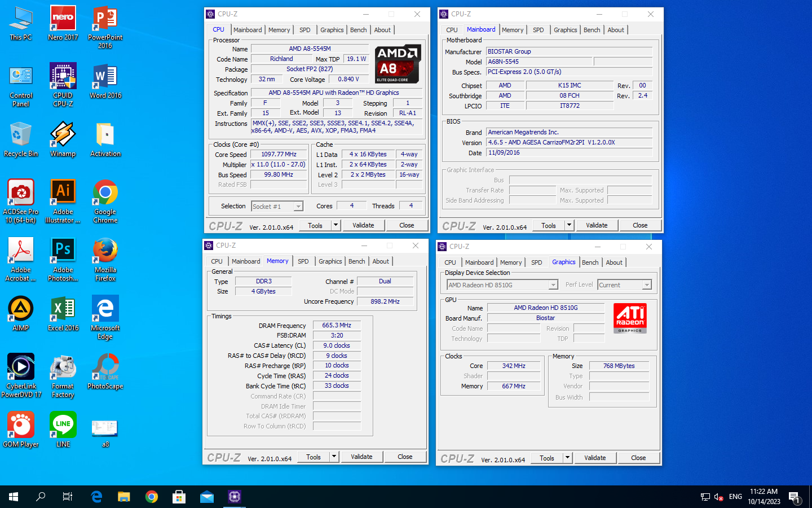Select the Activation folder on the desktop
Screen dimensions: 812x508
[x=105, y=140]
